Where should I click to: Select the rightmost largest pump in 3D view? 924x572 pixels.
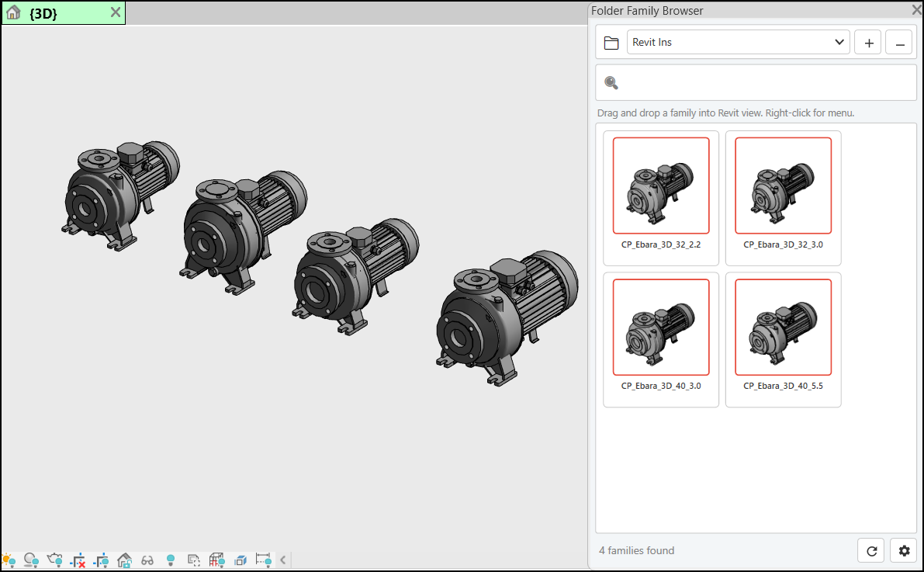click(x=507, y=318)
